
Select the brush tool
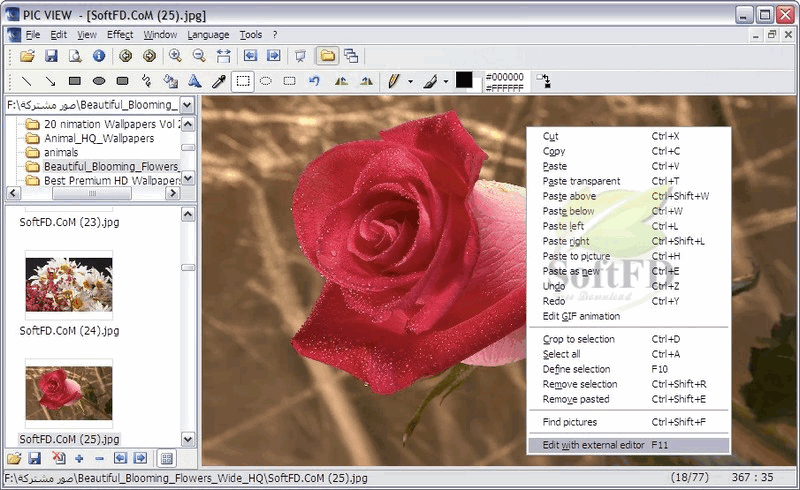[430, 81]
